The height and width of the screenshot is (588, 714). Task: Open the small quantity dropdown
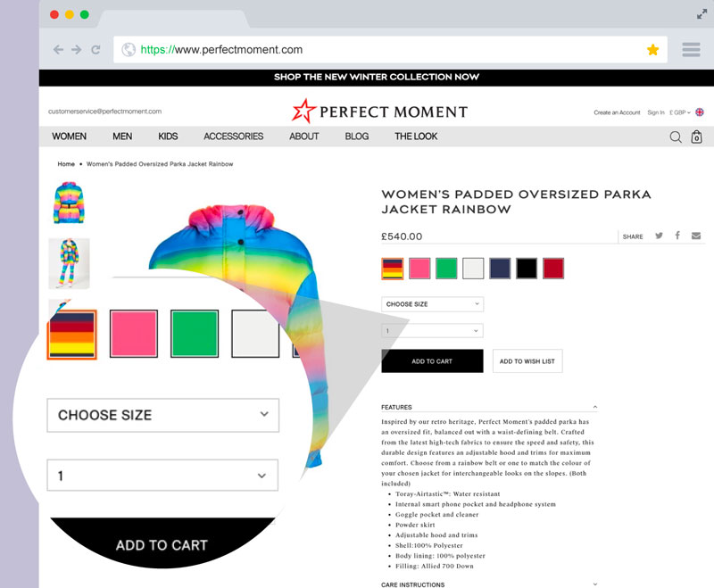tap(432, 331)
